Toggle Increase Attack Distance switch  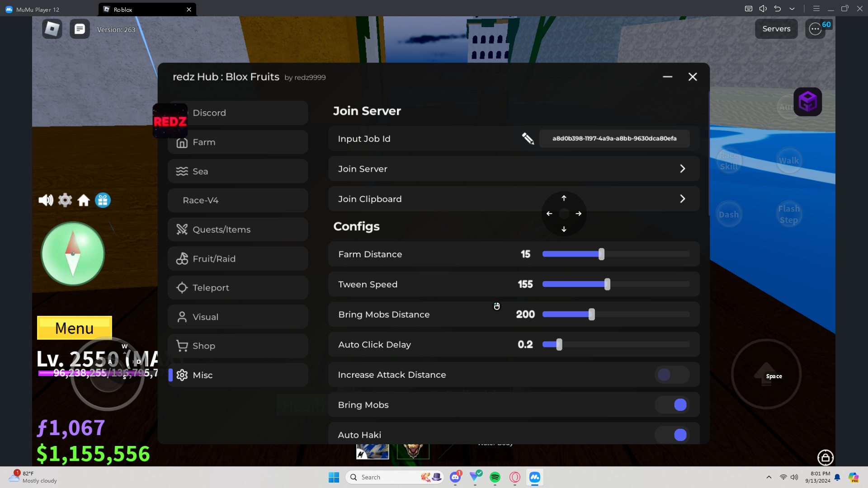point(672,375)
